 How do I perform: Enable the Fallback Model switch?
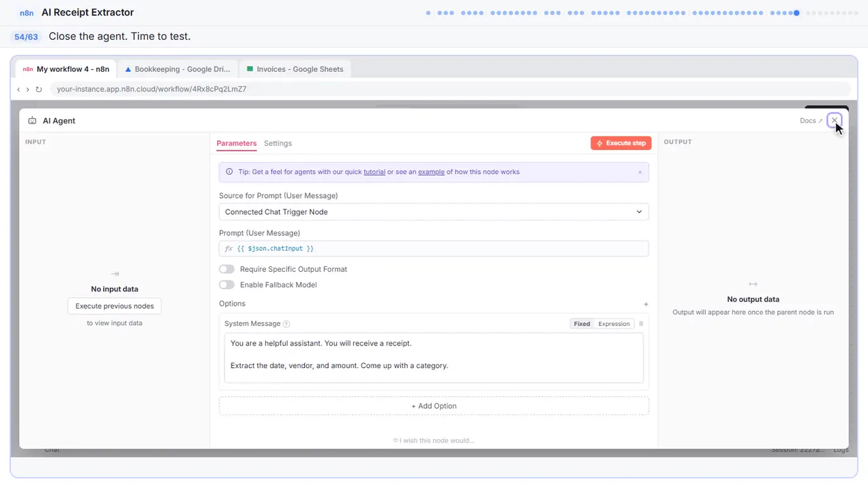pyautogui.click(x=226, y=285)
